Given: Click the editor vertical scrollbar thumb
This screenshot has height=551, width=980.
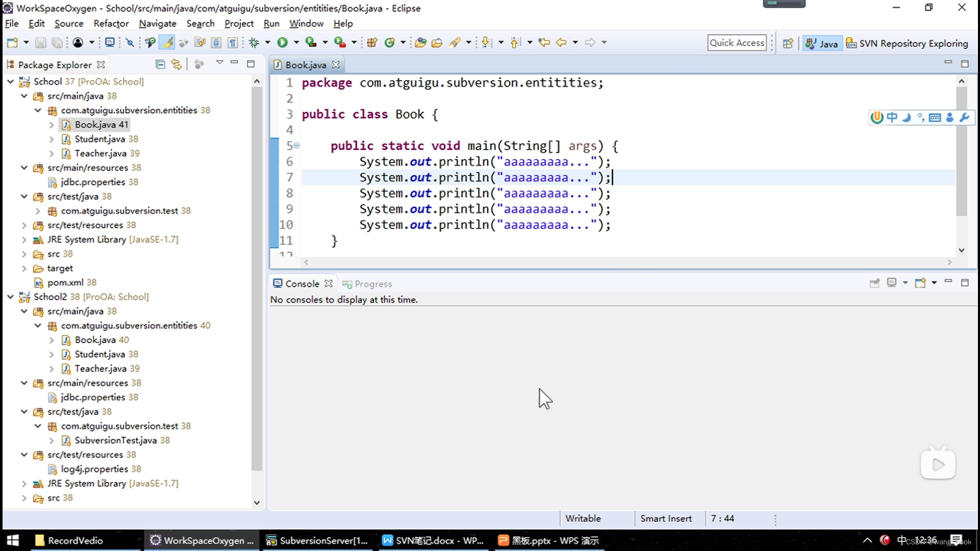Looking at the screenshot, I should 962,151.
